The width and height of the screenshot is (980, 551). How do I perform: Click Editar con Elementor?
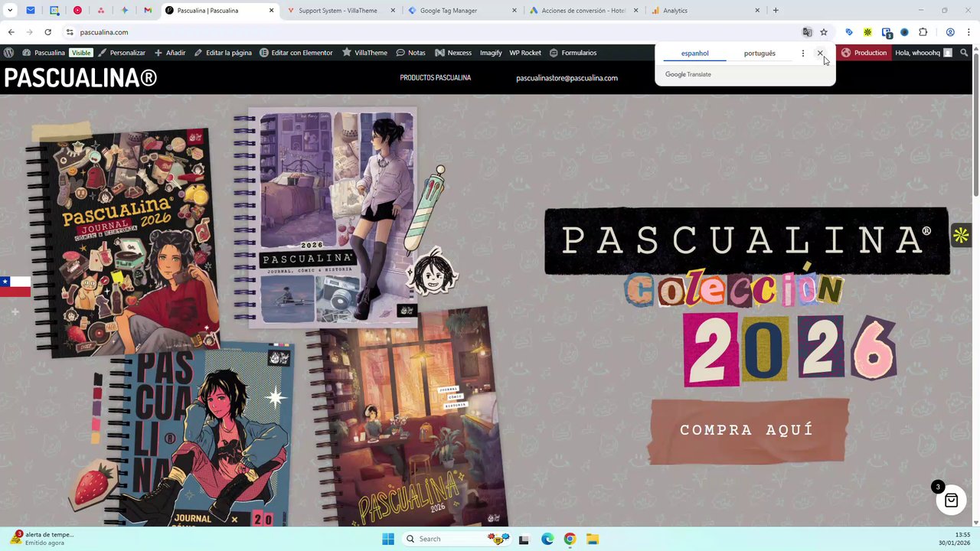click(296, 53)
